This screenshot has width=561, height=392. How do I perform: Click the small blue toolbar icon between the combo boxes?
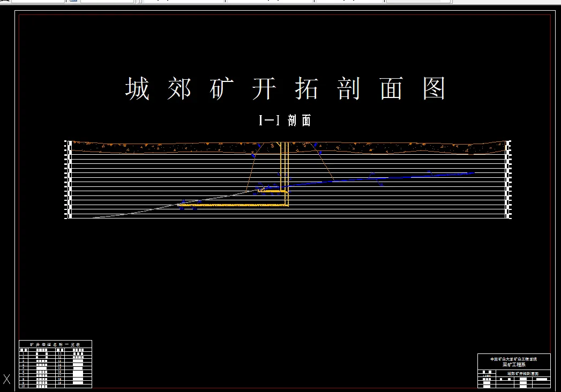click(71, 2)
